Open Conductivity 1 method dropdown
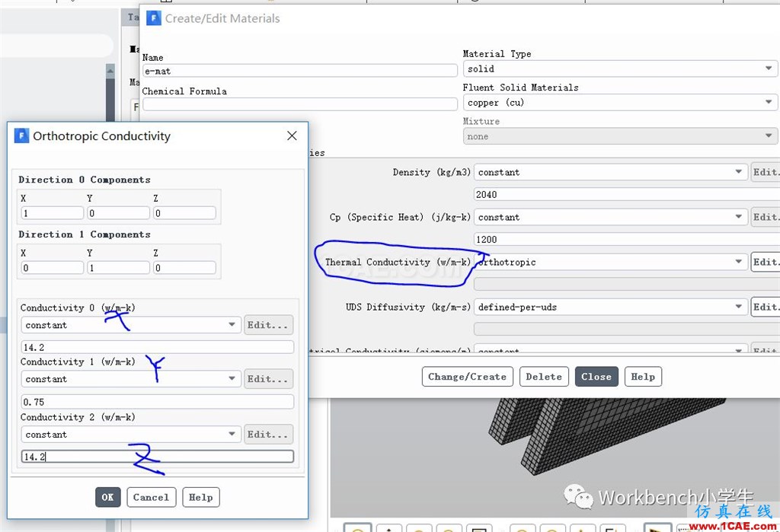The width and height of the screenshot is (780, 532). tap(131, 379)
